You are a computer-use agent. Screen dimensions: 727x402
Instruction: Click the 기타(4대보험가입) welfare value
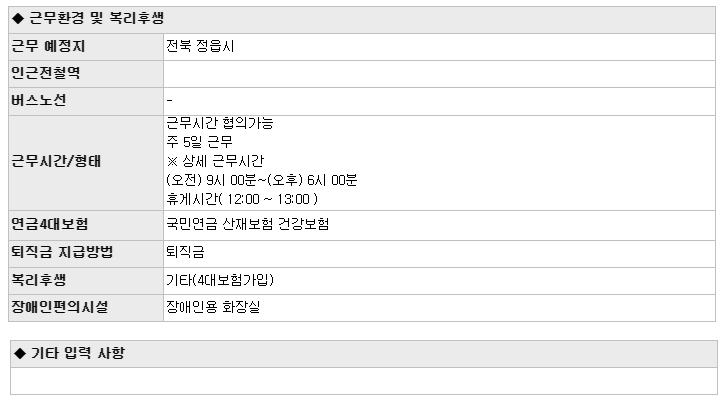coord(220,280)
